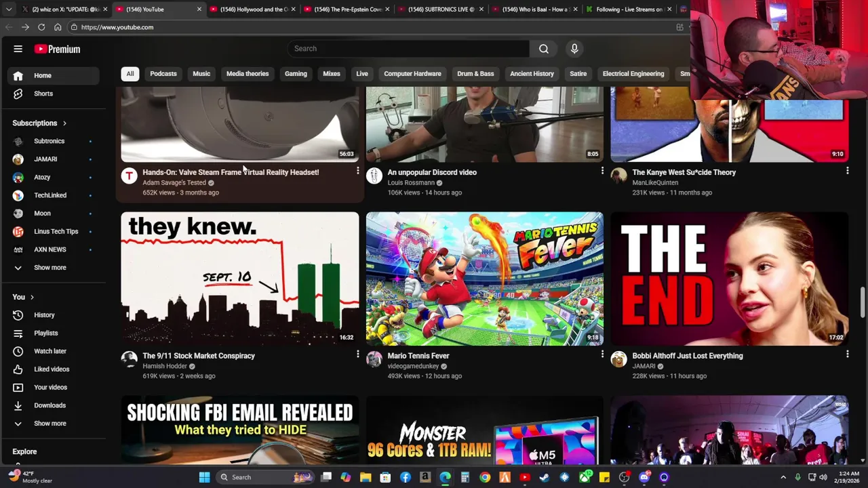Filter feed by Computer Hardware chip

[412, 74]
